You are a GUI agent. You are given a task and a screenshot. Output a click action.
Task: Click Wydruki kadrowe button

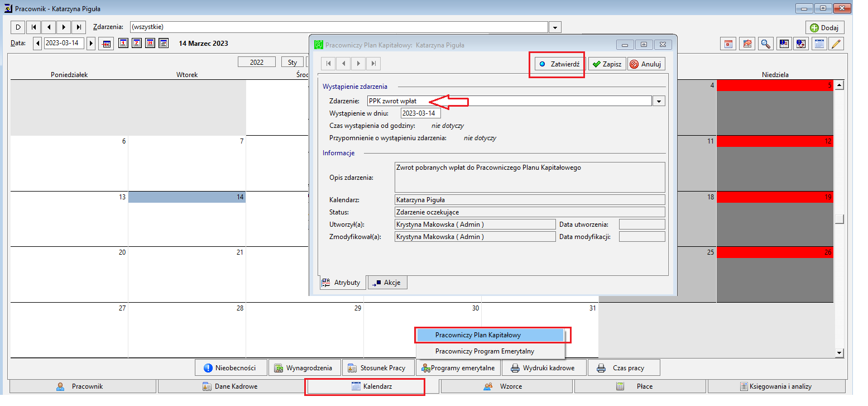pos(543,368)
